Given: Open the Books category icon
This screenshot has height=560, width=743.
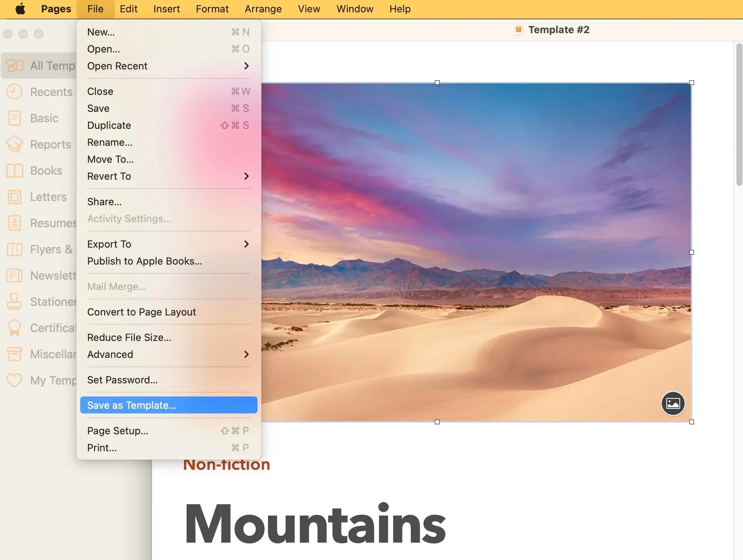Looking at the screenshot, I should [14, 170].
